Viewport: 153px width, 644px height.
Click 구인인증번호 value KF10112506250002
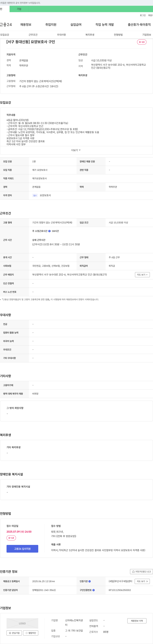coord(120,590)
